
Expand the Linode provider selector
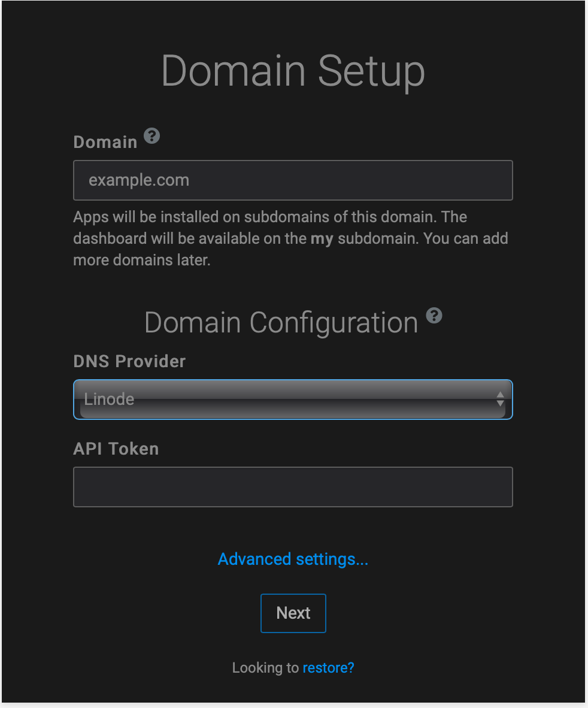tap(293, 399)
